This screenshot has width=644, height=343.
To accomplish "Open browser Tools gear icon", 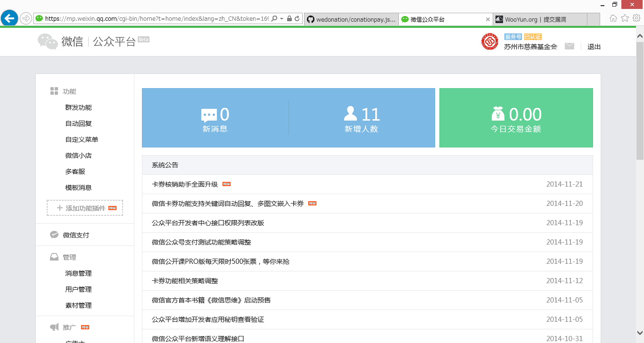I will [636, 18].
